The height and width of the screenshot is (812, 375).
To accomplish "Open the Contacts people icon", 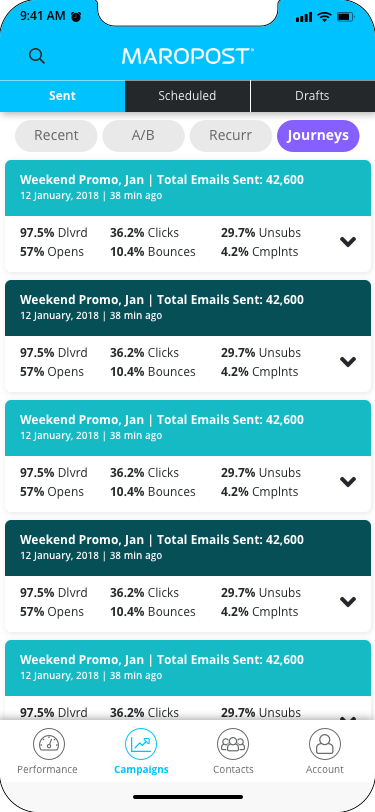I will [x=233, y=744].
